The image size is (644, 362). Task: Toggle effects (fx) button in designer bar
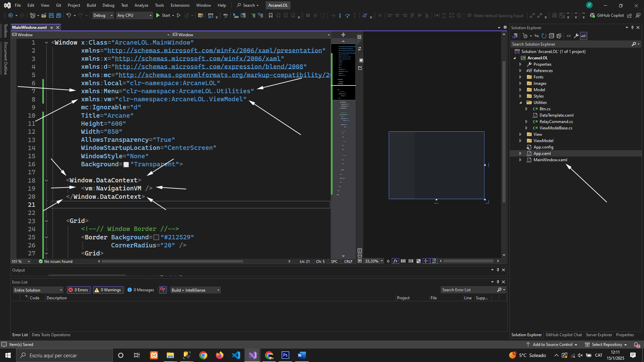(395, 261)
